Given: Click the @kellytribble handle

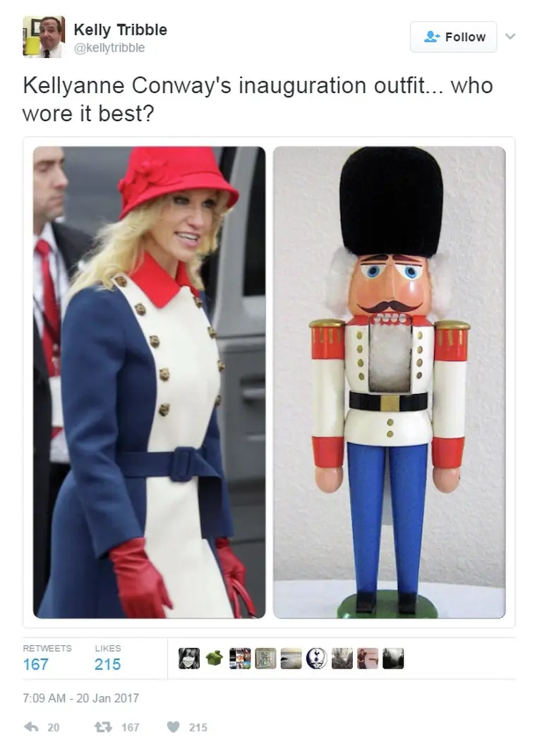Looking at the screenshot, I should coord(109,48).
